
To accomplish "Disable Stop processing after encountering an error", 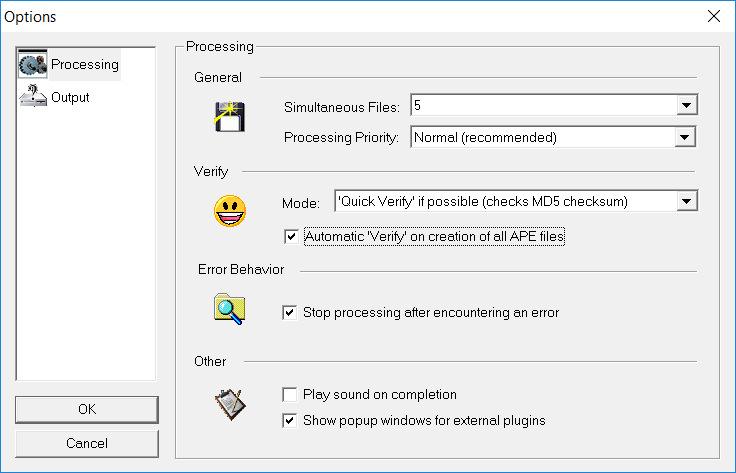I will [290, 313].
